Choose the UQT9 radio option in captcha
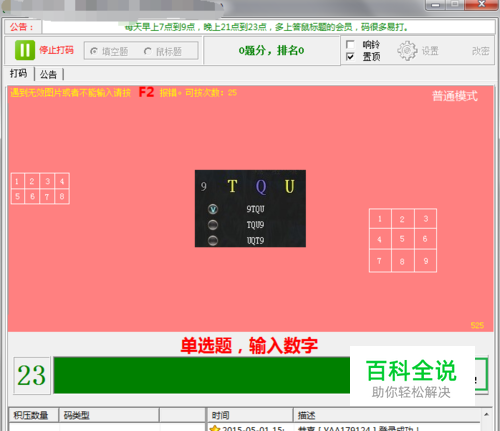The width and height of the screenshot is (500, 431). click(213, 240)
